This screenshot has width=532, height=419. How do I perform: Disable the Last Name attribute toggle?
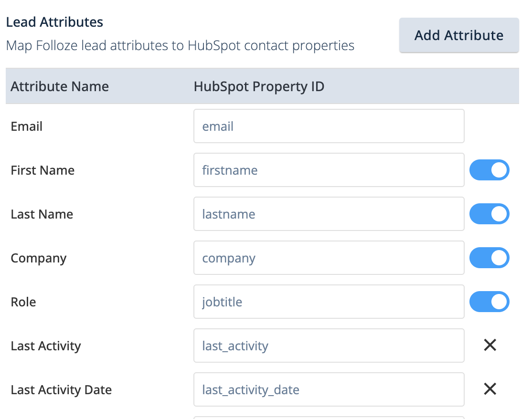pyautogui.click(x=489, y=214)
